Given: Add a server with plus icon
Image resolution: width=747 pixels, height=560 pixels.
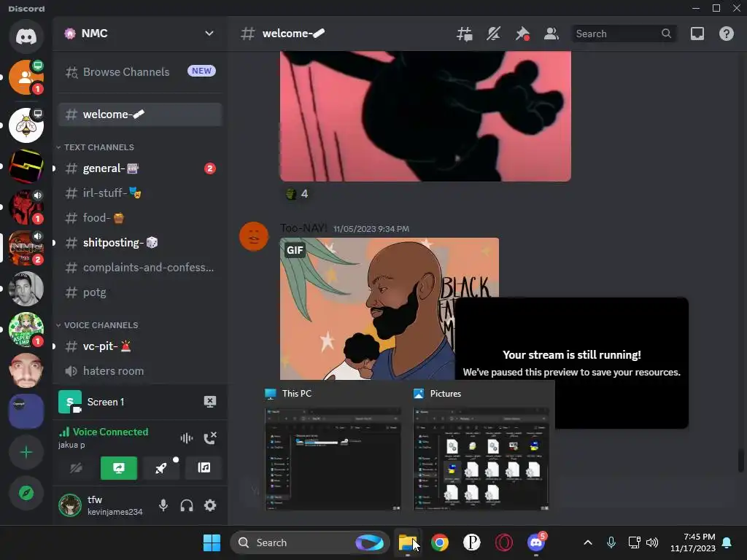Looking at the screenshot, I should click(x=26, y=452).
